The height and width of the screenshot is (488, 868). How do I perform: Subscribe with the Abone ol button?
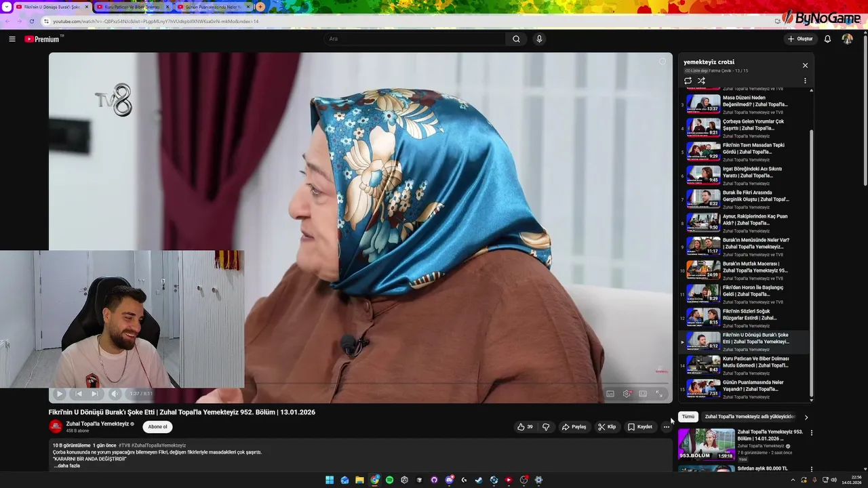click(x=157, y=427)
